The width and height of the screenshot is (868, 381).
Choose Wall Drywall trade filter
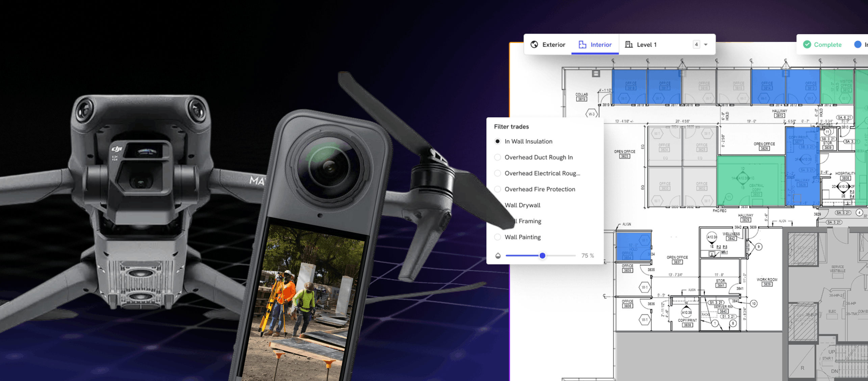tap(522, 205)
